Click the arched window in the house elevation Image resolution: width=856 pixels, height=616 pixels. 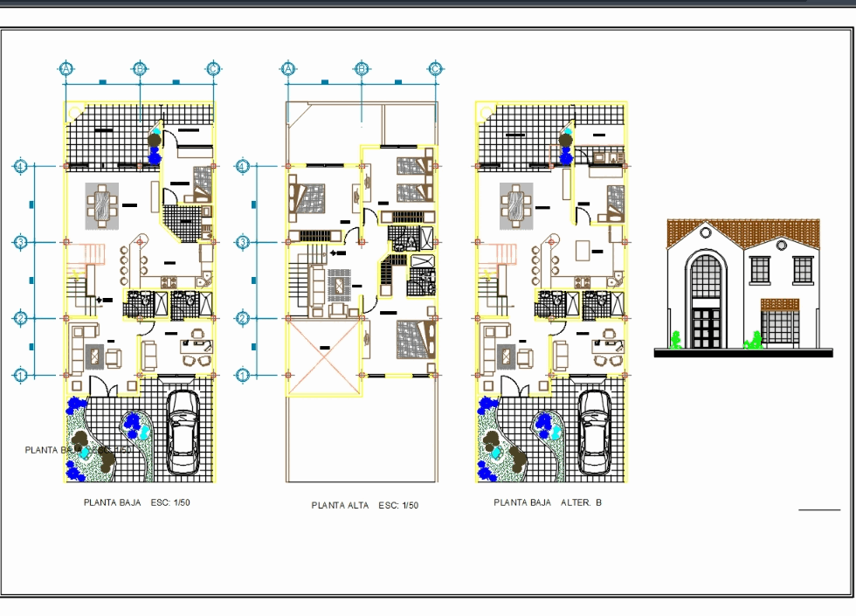coord(704,275)
